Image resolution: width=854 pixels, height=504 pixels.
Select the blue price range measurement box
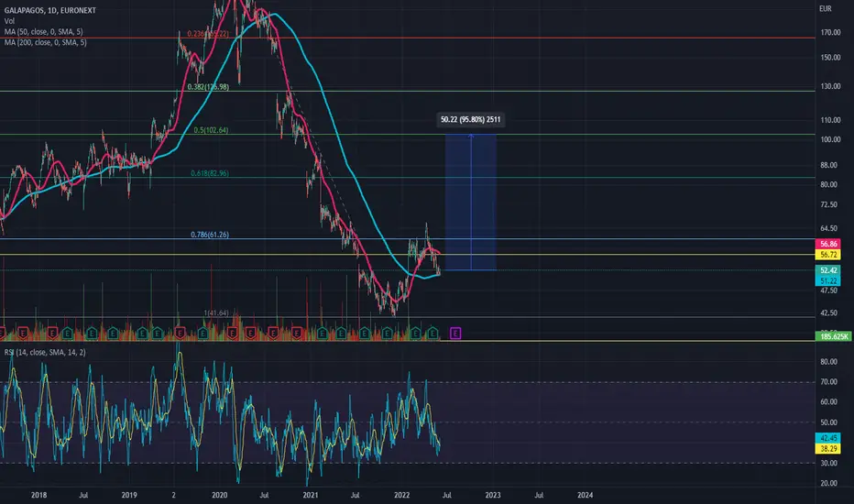coord(471,203)
